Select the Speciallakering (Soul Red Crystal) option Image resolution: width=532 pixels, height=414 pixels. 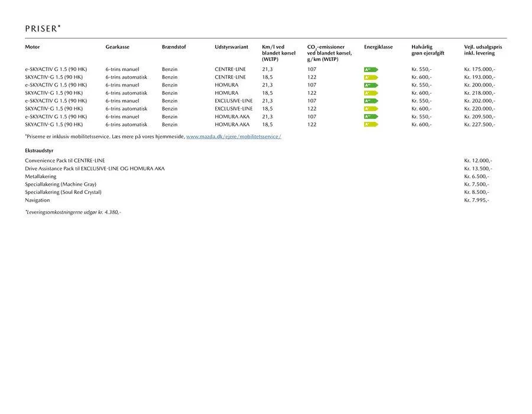point(63,192)
